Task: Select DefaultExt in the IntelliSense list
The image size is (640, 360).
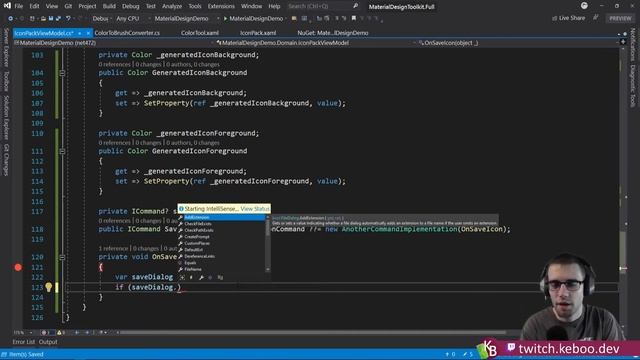Action: click(221, 250)
